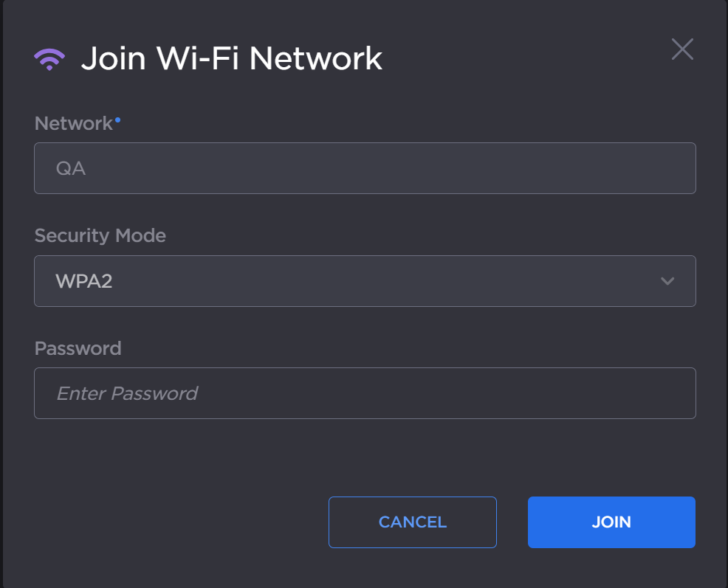728x588 pixels.
Task: Open the Security Mode dropdown
Action: click(365, 281)
